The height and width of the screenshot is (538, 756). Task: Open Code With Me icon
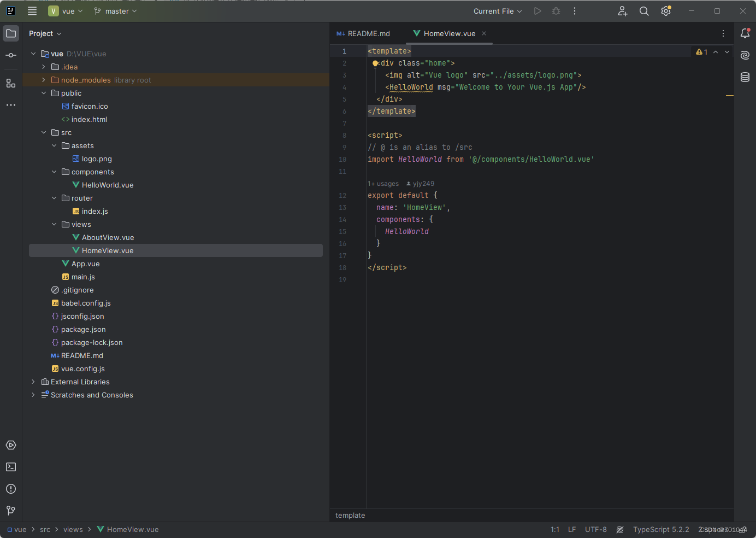tap(622, 11)
